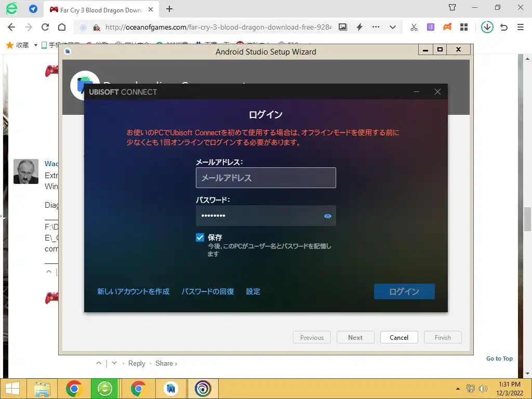Go forward in the browser
The image size is (532, 399).
click(x=29, y=27)
